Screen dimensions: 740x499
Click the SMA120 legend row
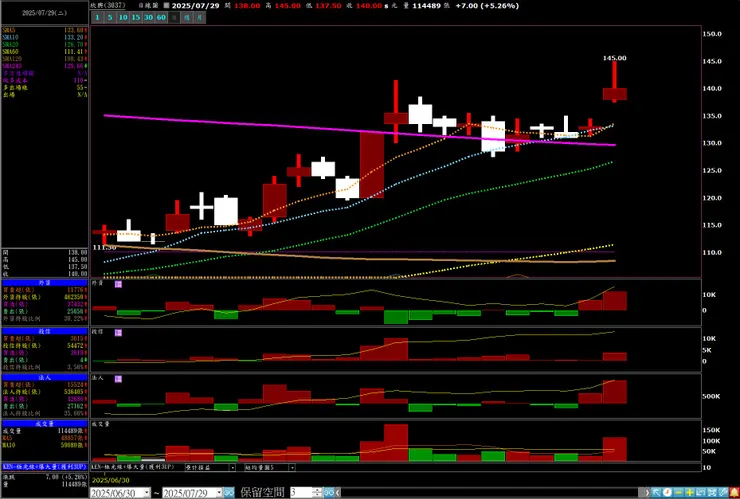click(x=44, y=59)
